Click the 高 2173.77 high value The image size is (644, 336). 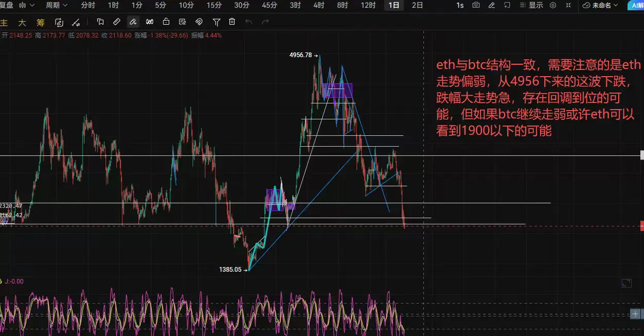pyautogui.click(x=50, y=36)
